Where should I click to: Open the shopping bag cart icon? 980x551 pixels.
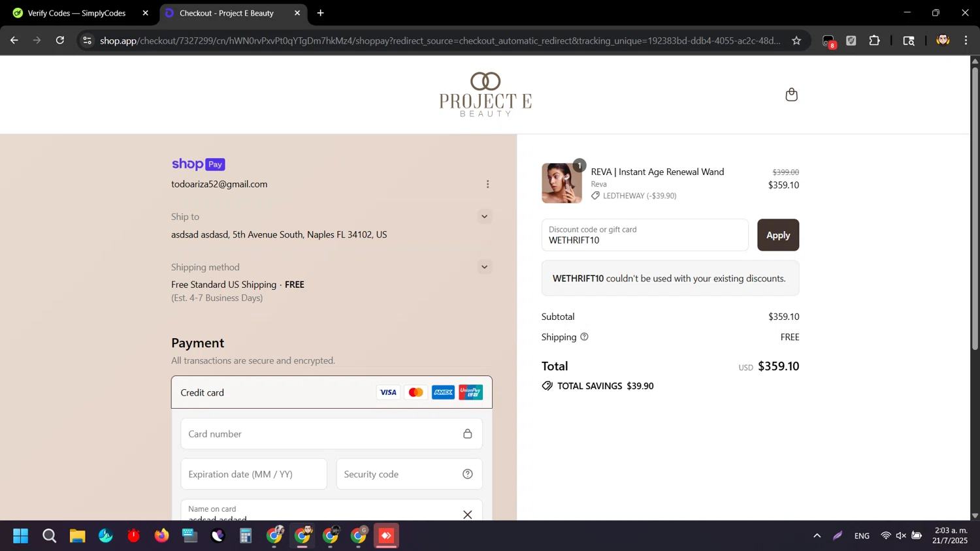click(791, 95)
